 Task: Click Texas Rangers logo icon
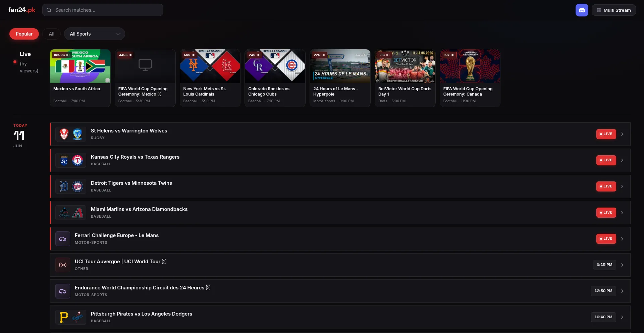pyautogui.click(x=77, y=160)
